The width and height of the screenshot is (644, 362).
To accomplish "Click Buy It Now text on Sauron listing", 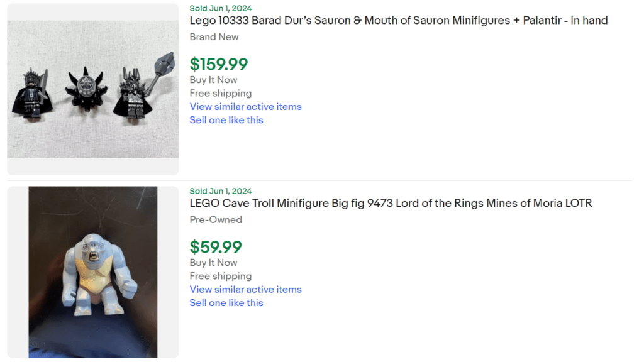I will click(213, 80).
